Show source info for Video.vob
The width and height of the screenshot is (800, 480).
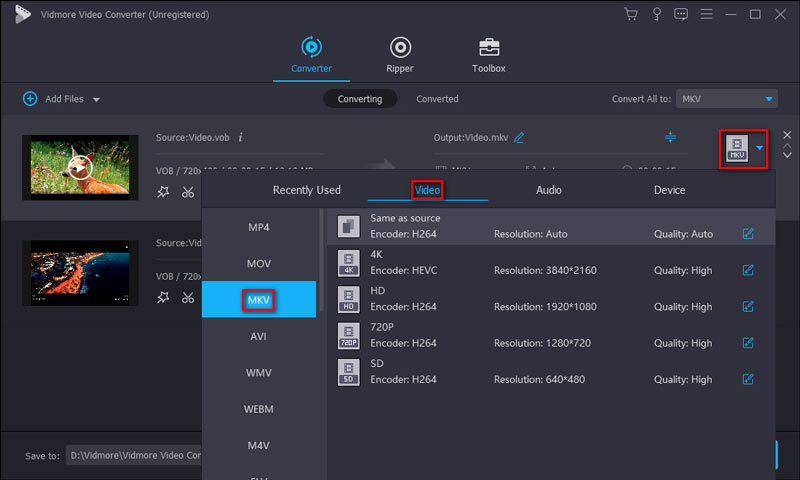(x=240, y=137)
